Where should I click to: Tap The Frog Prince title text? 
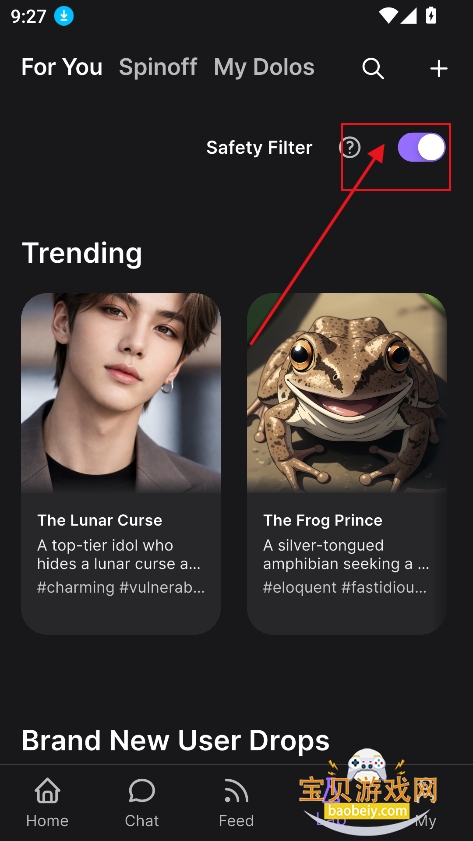tap(323, 520)
